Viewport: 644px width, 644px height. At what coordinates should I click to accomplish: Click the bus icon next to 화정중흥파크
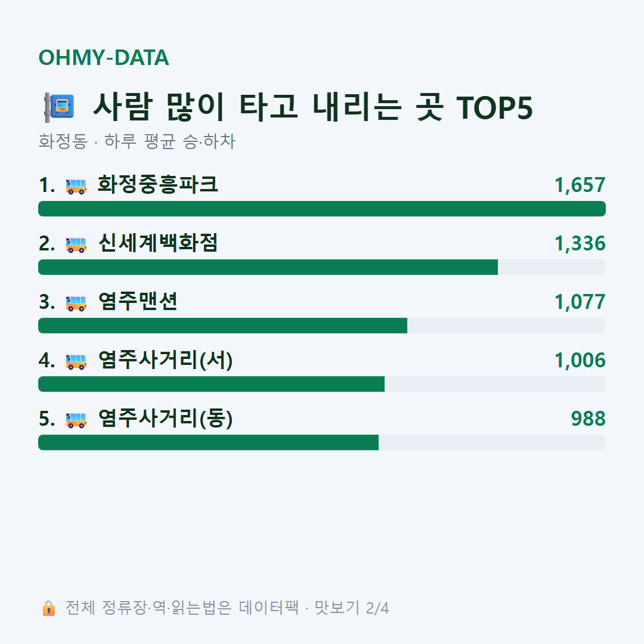[x=76, y=186]
